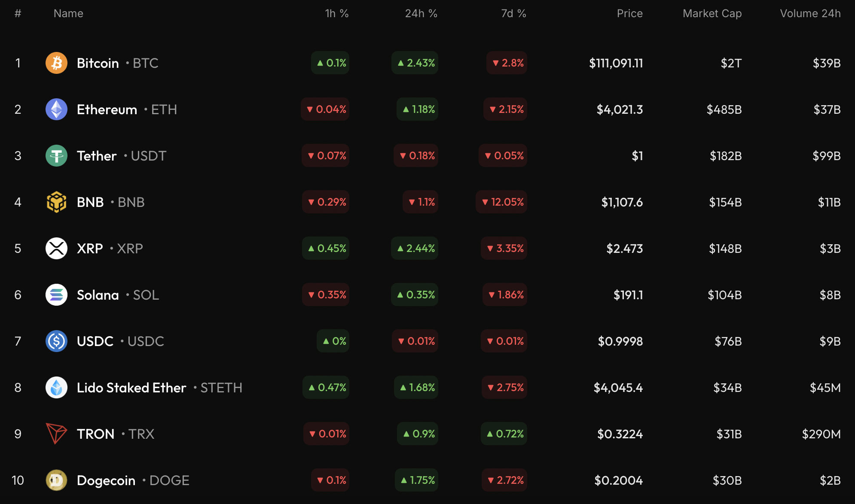Click the green Tether logo icon
The image size is (855, 504).
[56, 156]
